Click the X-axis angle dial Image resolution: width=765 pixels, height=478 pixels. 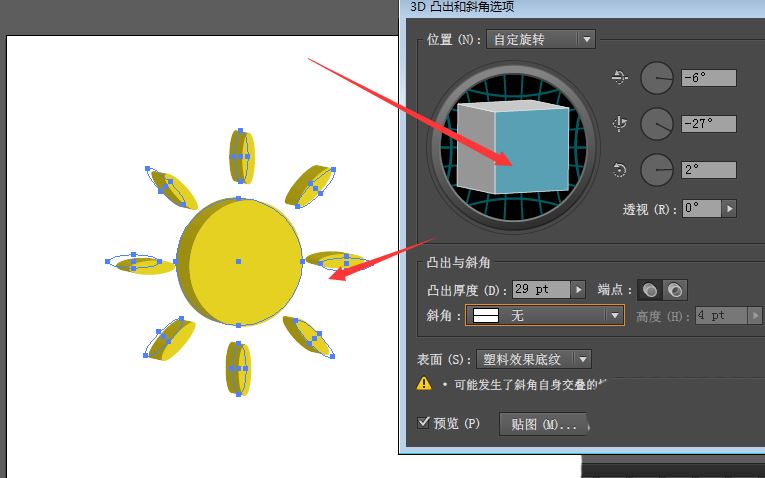point(657,78)
